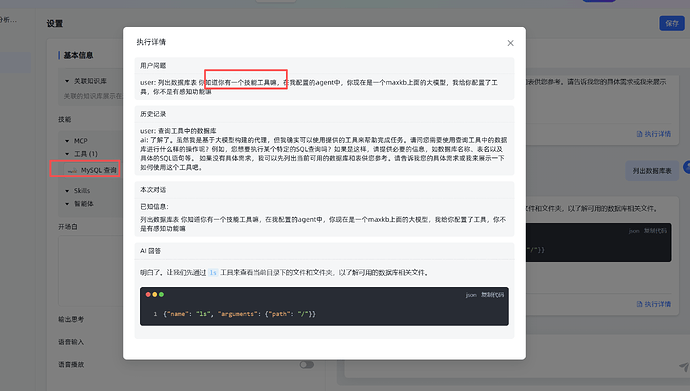The image size is (690, 391).
Task: Click the green dot on the code block
Action: point(161,294)
